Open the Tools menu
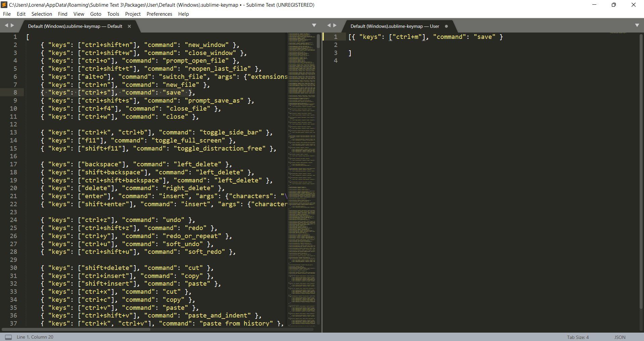Viewport: 644px width, 341px height. point(113,14)
